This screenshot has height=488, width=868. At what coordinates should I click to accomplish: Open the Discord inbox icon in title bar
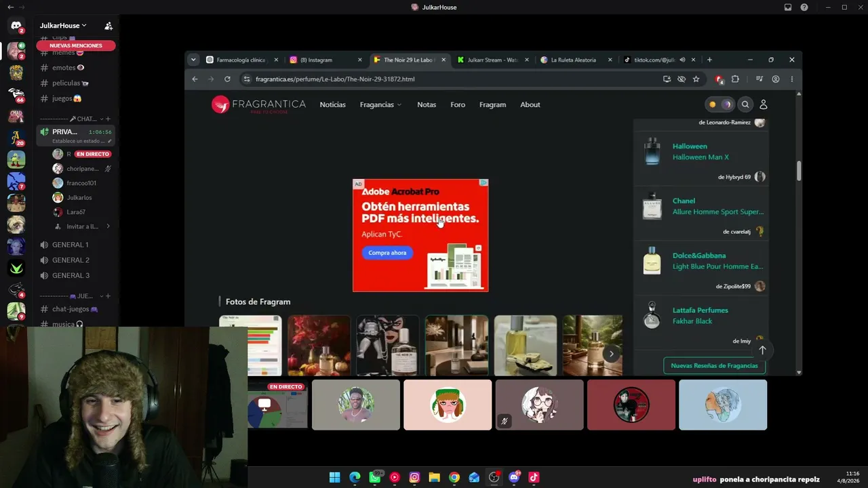point(788,7)
